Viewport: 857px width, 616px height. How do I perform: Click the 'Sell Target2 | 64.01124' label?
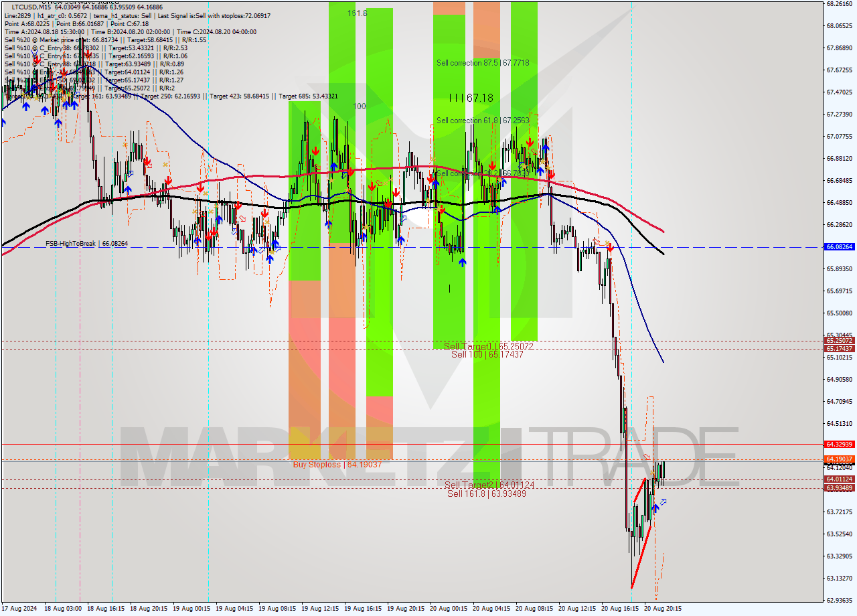(x=489, y=485)
